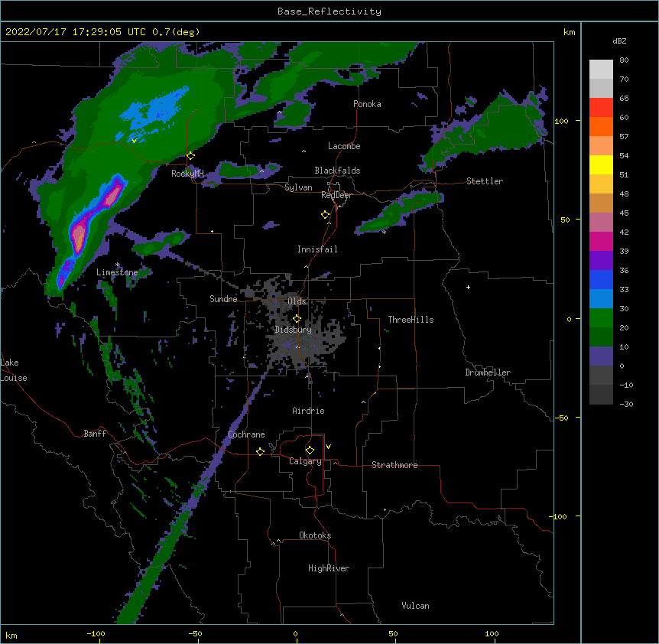659x644 pixels.
Task: Click the asterisk marker above Limestone
Action: tap(118, 265)
